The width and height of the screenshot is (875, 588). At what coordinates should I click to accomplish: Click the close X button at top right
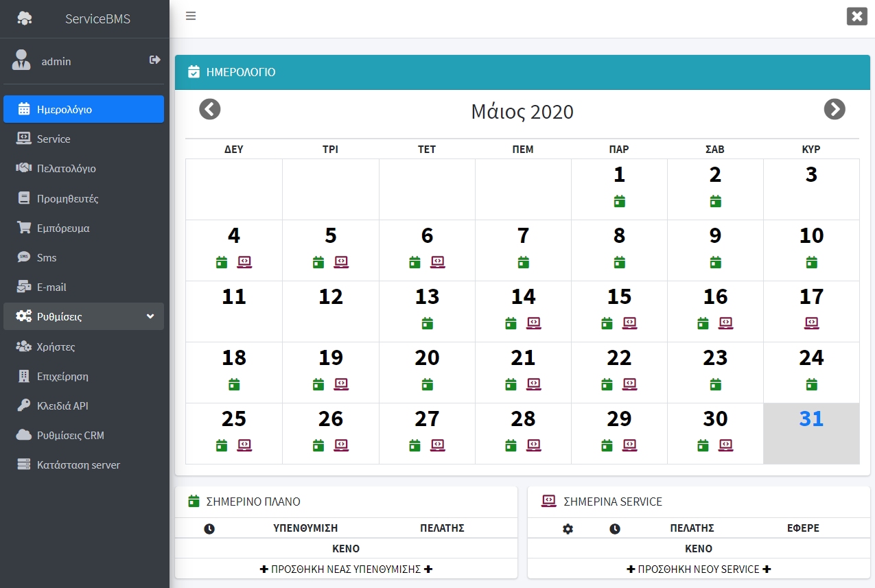856,16
